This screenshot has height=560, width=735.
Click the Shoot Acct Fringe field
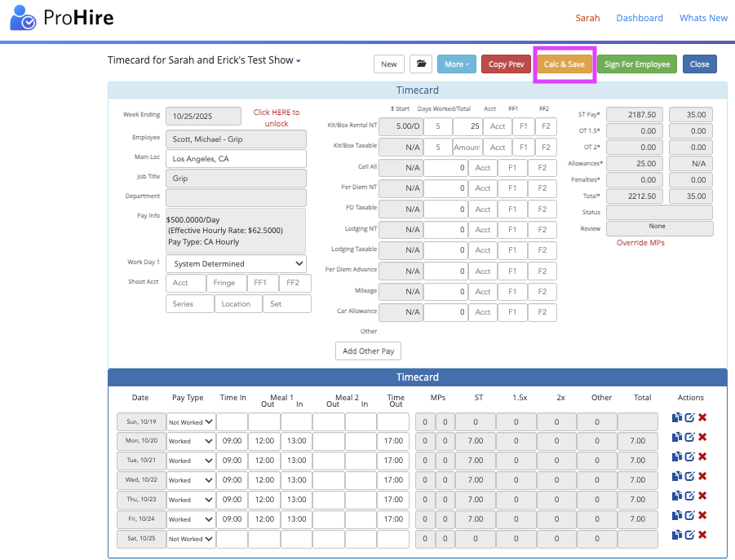(227, 283)
